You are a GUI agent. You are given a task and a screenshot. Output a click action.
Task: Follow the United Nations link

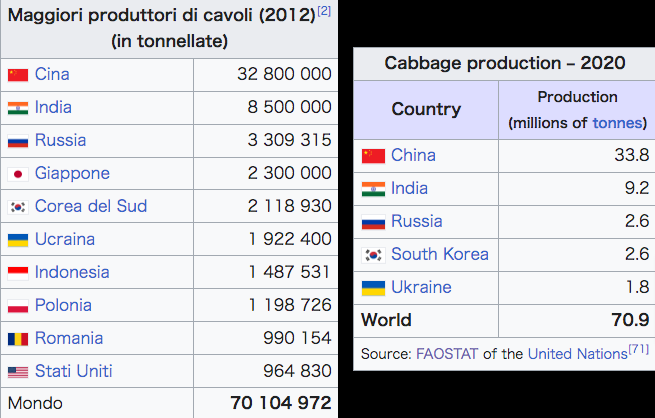tap(577, 353)
